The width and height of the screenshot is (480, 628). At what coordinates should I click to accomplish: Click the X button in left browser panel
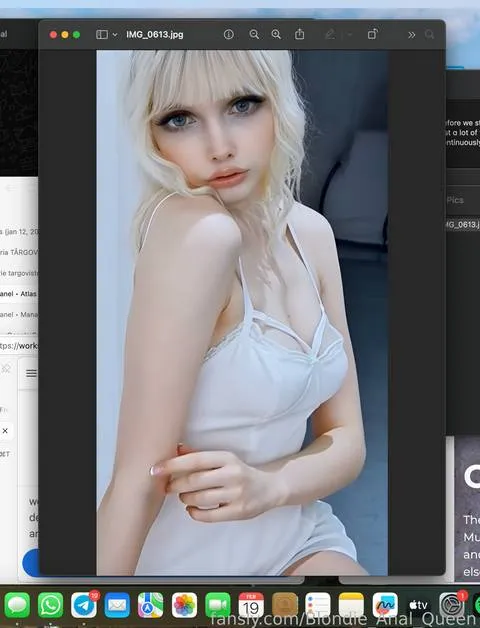(5, 431)
